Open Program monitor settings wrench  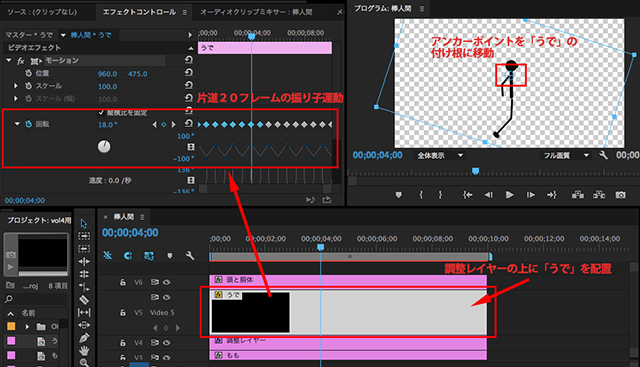pyautogui.click(x=603, y=155)
